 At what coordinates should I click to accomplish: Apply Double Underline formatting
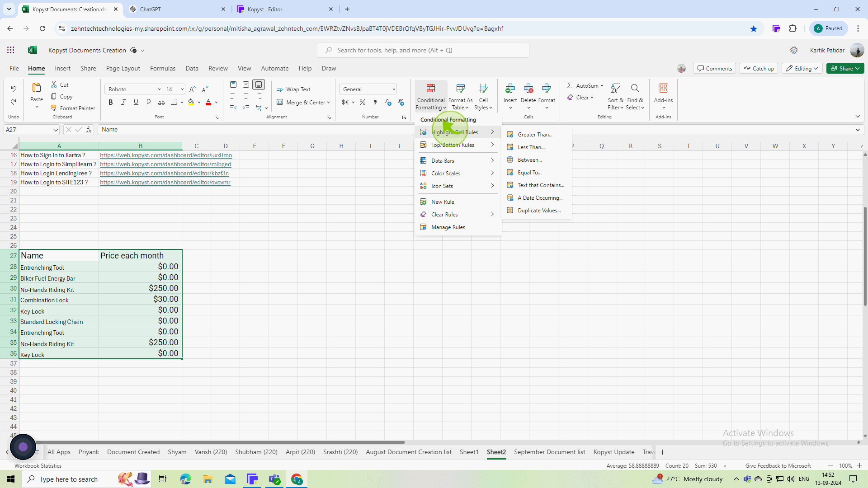[x=148, y=102]
